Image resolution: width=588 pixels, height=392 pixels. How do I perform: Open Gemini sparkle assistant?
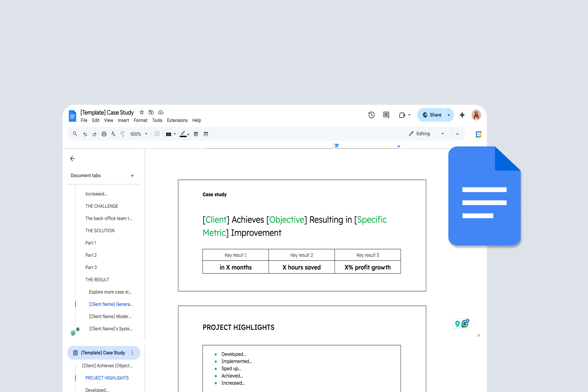pos(462,115)
